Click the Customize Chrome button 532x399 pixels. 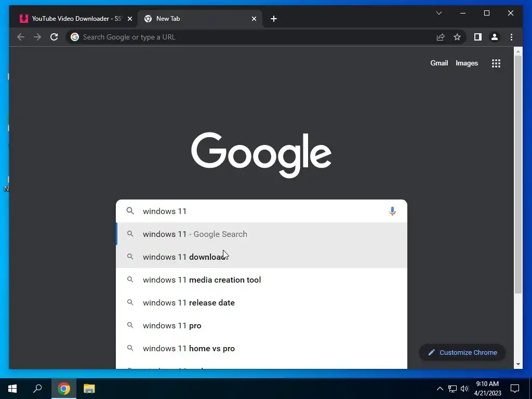pyautogui.click(x=462, y=353)
